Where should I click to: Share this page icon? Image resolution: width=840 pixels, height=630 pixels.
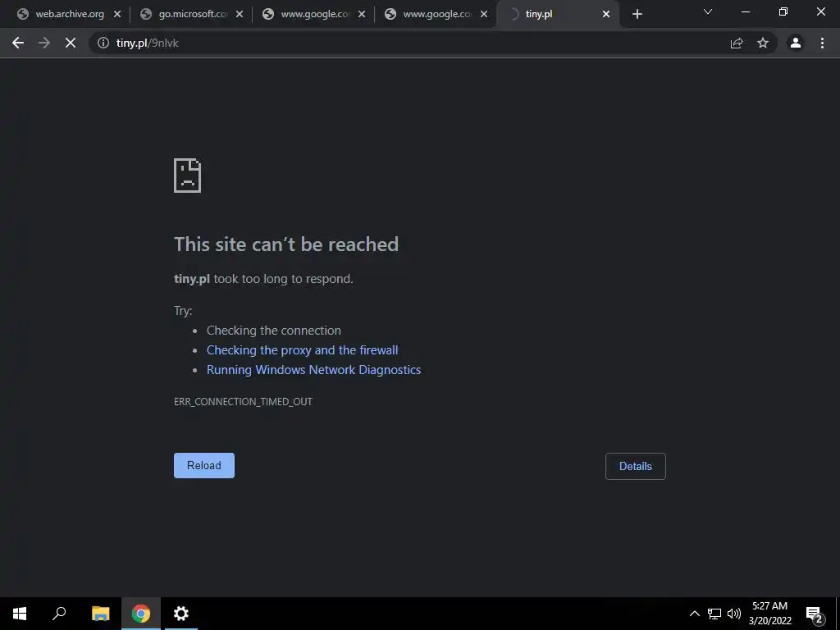[x=737, y=43]
